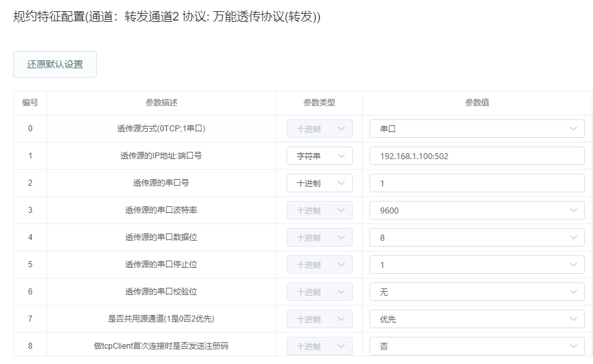Viewport: 593px width, 364px height.
Task: Click the chevron arrow in the 优先 dropdown
Action: [573, 319]
